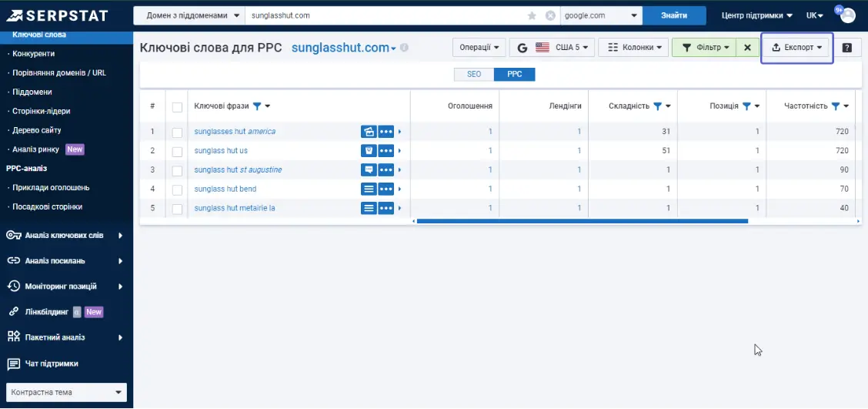Open the США 5 region dropdown
The image size is (868, 409).
552,48
